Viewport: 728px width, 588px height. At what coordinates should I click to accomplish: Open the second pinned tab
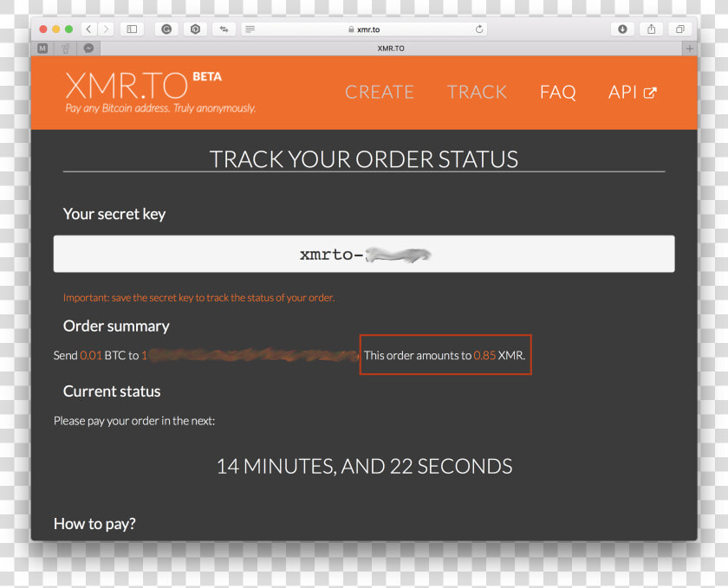coord(66,48)
